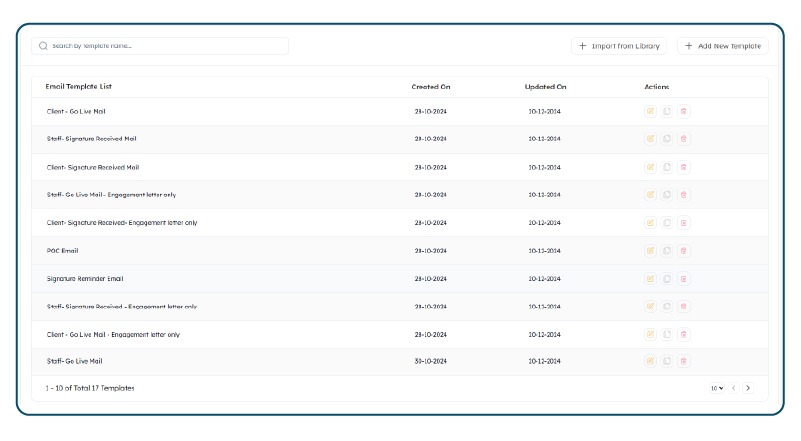Screen dimensions: 801x441
Task: Click the Add New Template button
Action: 723,46
